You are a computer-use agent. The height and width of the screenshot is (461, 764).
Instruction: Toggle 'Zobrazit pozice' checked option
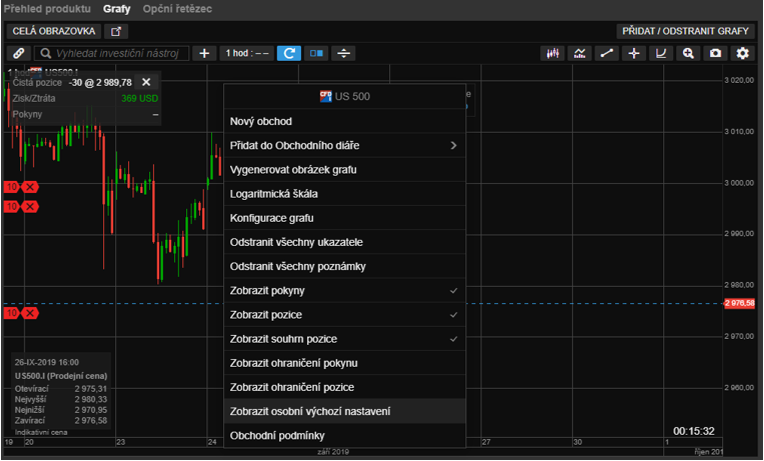tap(344, 314)
